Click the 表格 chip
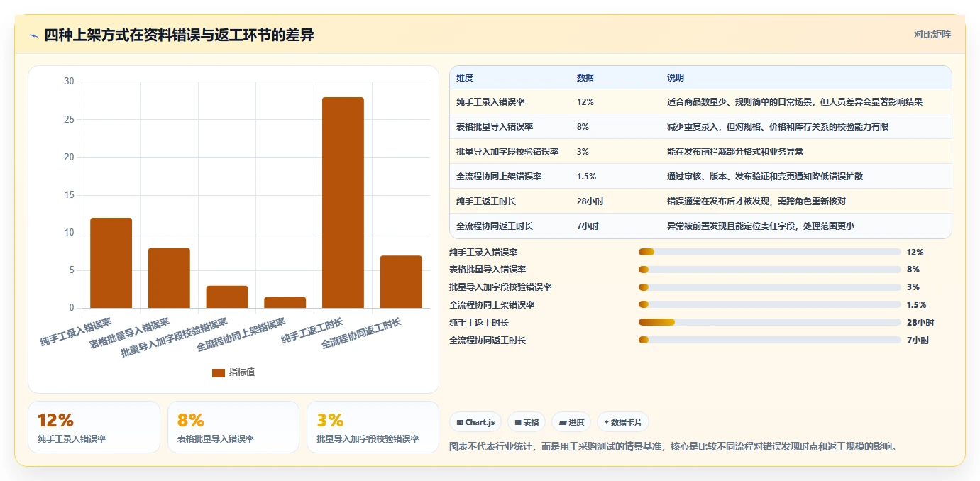The height and width of the screenshot is (481, 980). pyautogui.click(x=527, y=422)
